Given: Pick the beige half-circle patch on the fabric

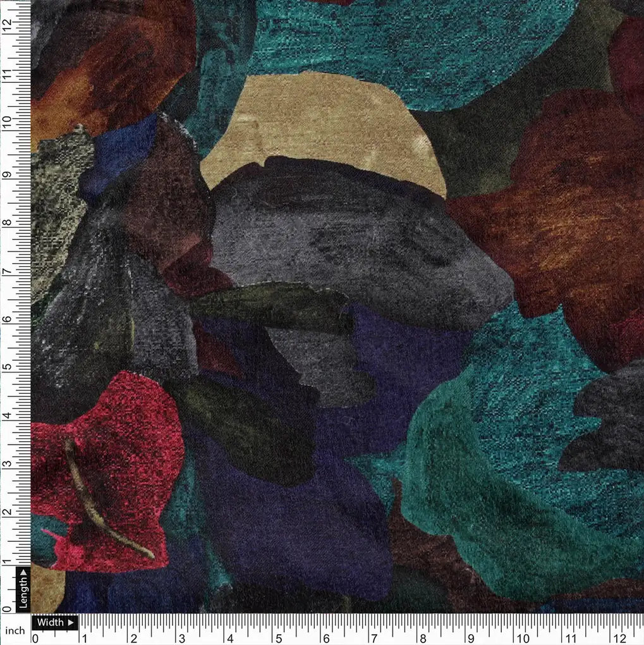Looking at the screenshot, I should click(329, 126).
